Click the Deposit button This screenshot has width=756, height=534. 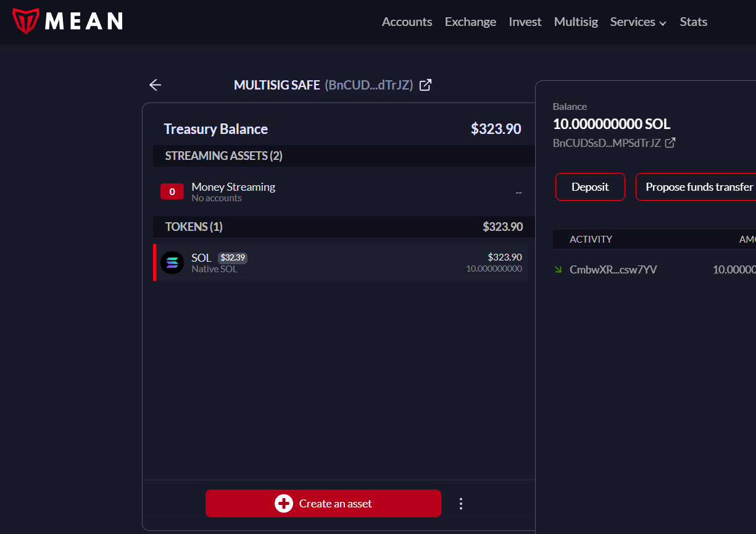click(x=590, y=187)
